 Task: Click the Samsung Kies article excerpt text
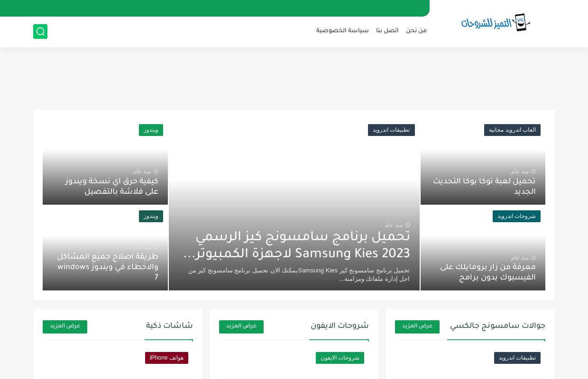(299, 274)
